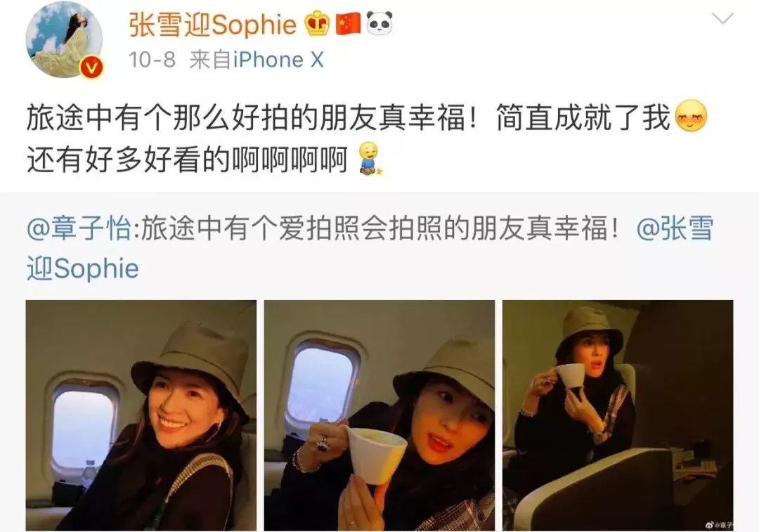Tap the panda badge icon
Viewport: 759px width, 532px height.
coord(379,23)
